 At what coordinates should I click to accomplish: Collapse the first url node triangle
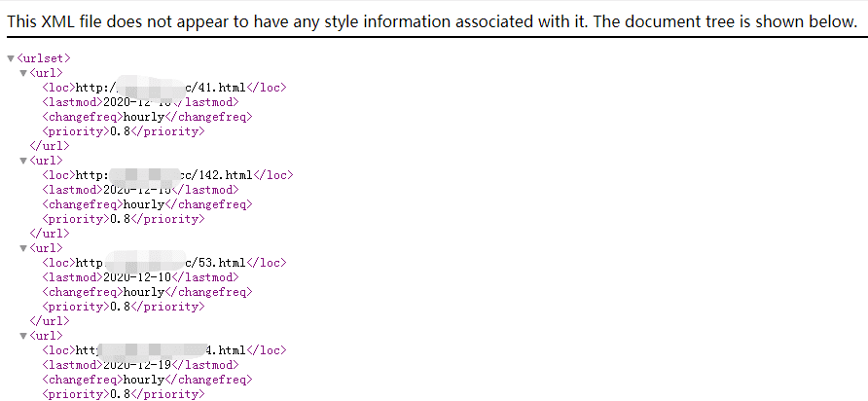tap(23, 73)
